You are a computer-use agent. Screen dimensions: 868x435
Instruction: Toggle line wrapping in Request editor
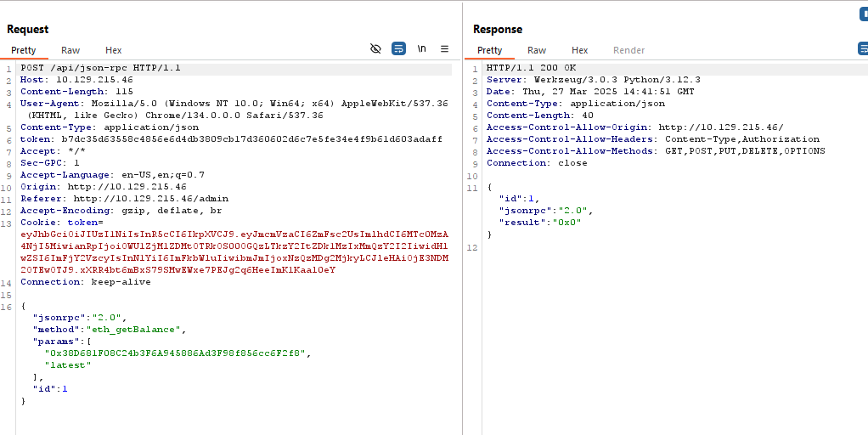pos(398,49)
